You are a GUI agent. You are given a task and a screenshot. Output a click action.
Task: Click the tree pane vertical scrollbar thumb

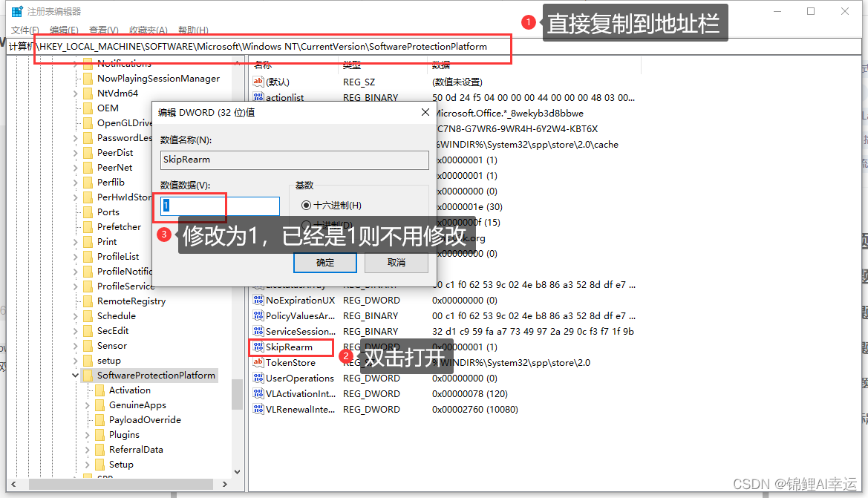click(237, 394)
